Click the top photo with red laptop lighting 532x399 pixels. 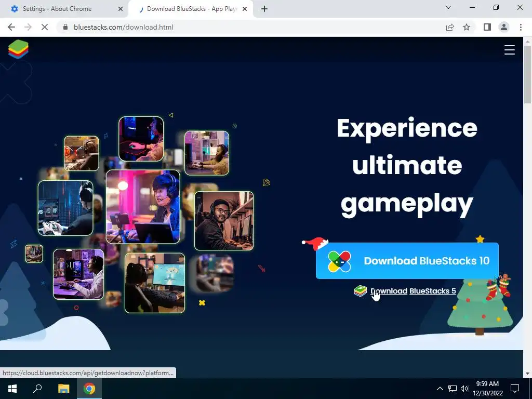click(141, 139)
